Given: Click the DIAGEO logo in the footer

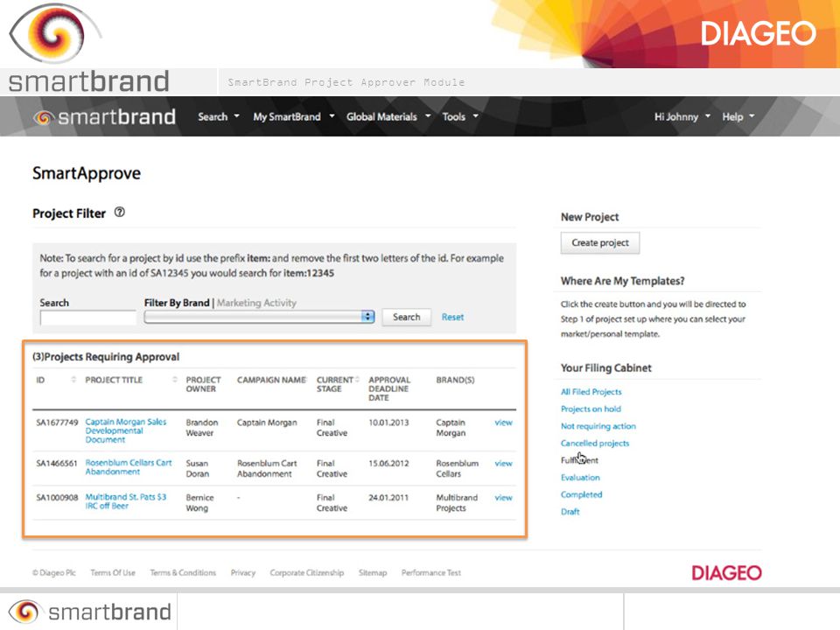Looking at the screenshot, I should click(x=726, y=572).
